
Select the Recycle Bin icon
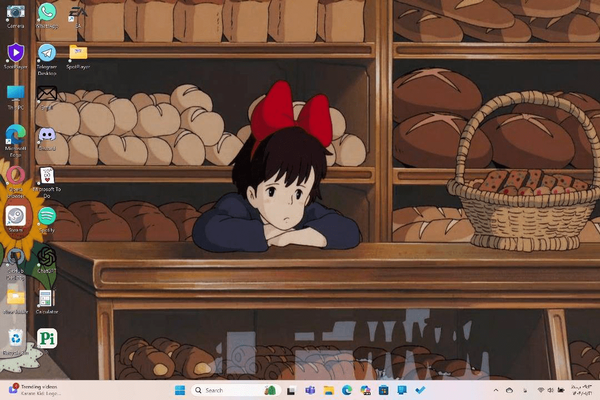[16, 342]
